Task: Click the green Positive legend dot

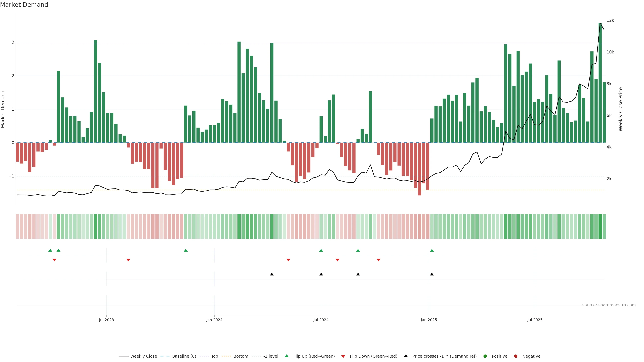Action: 485,356
